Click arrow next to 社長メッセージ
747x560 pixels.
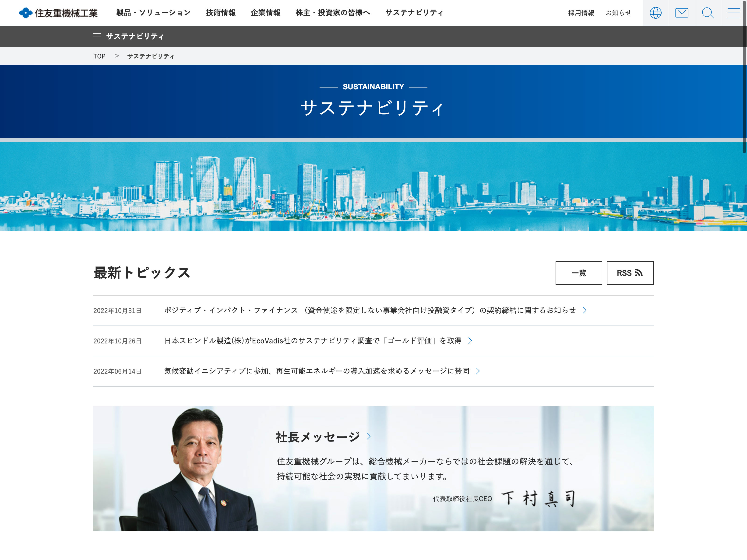click(x=369, y=436)
